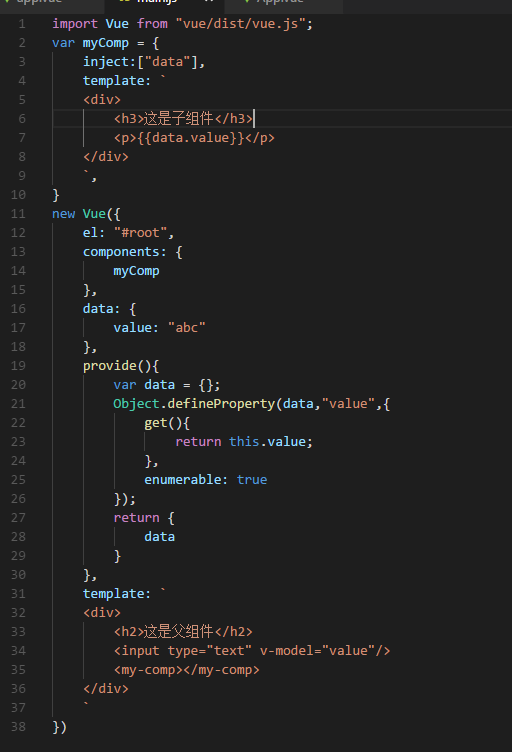Click the value property on line 17

[132, 328]
